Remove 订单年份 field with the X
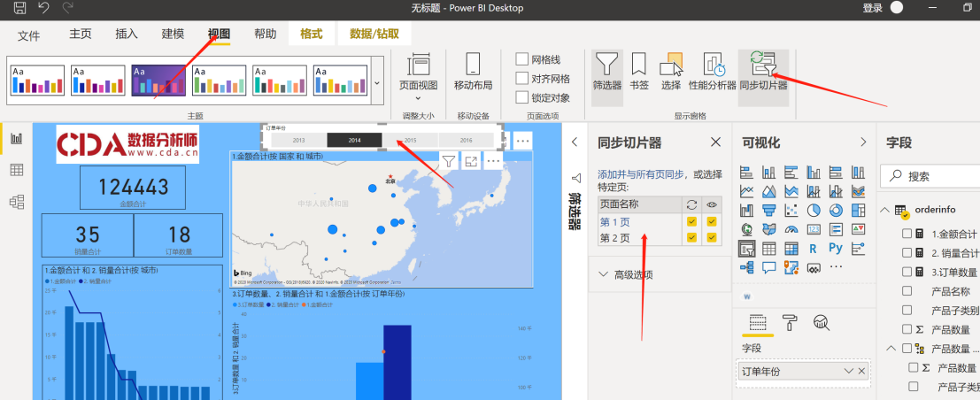The image size is (980, 400). click(x=861, y=372)
